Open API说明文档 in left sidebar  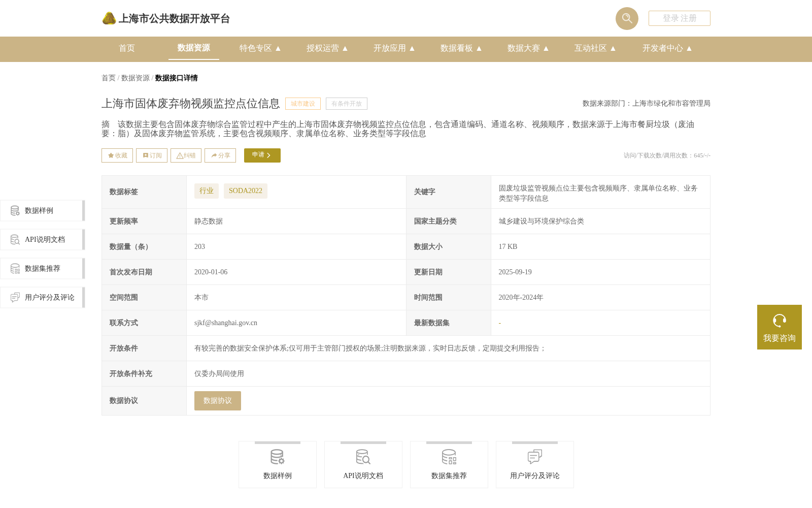(43, 240)
